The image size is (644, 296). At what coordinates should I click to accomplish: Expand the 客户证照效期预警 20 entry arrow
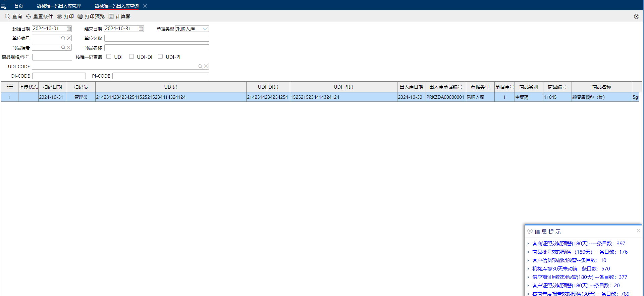528,286
